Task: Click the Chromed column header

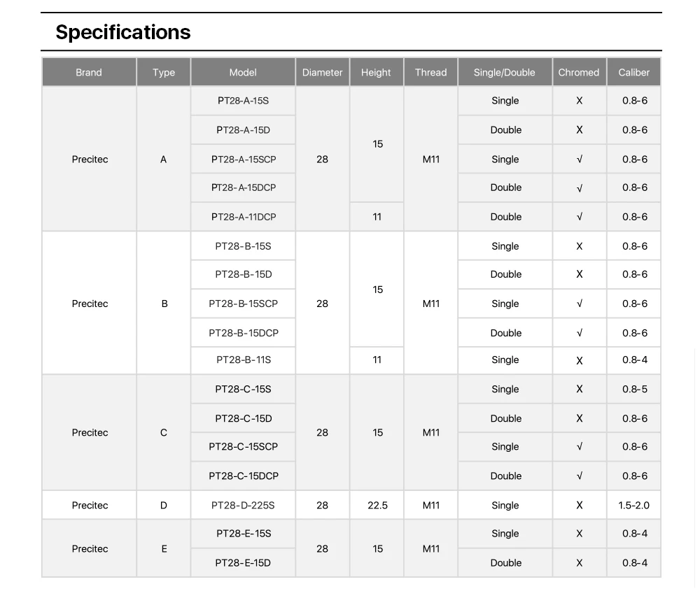Action: [x=579, y=72]
